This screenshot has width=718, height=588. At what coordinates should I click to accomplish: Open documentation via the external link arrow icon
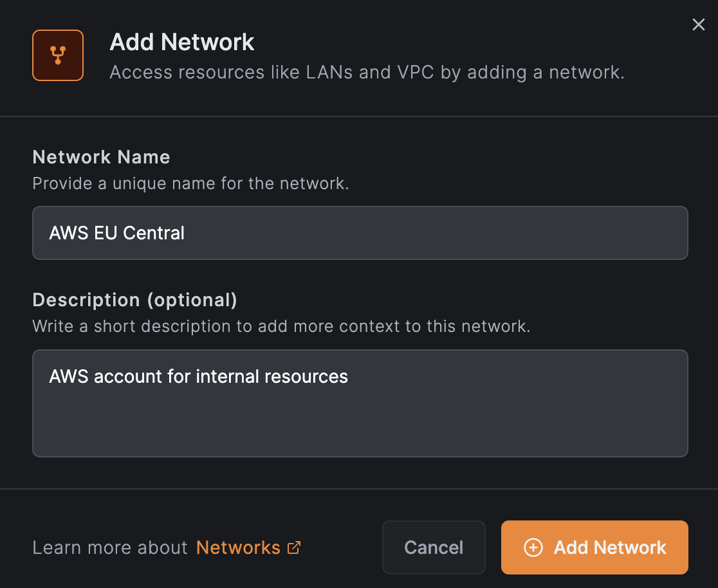295,547
